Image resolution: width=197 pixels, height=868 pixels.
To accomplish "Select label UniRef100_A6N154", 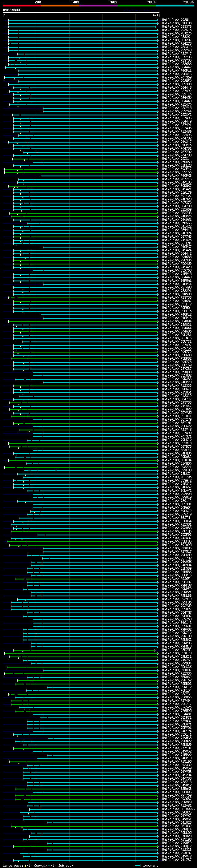I will coord(176,690).
